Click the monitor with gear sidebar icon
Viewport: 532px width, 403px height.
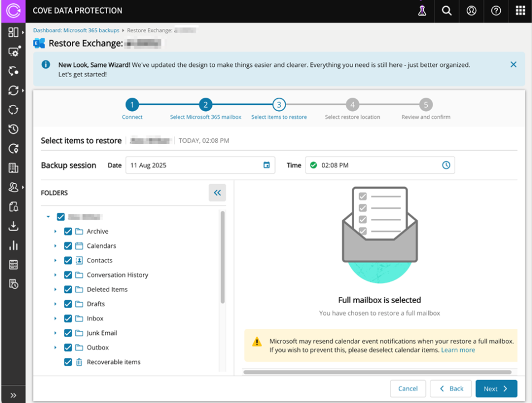click(x=13, y=51)
